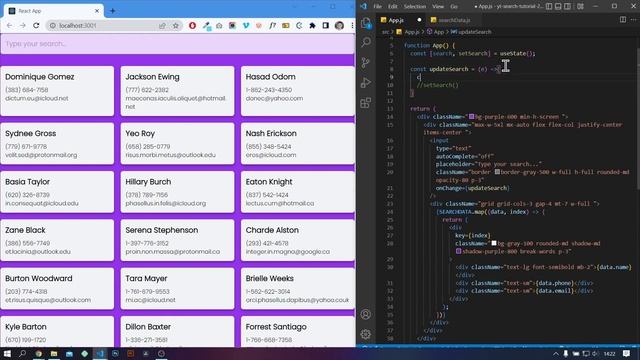The width and height of the screenshot is (640, 360).
Task: Click the updateSearch breadcrumb segment
Action: 474,31
